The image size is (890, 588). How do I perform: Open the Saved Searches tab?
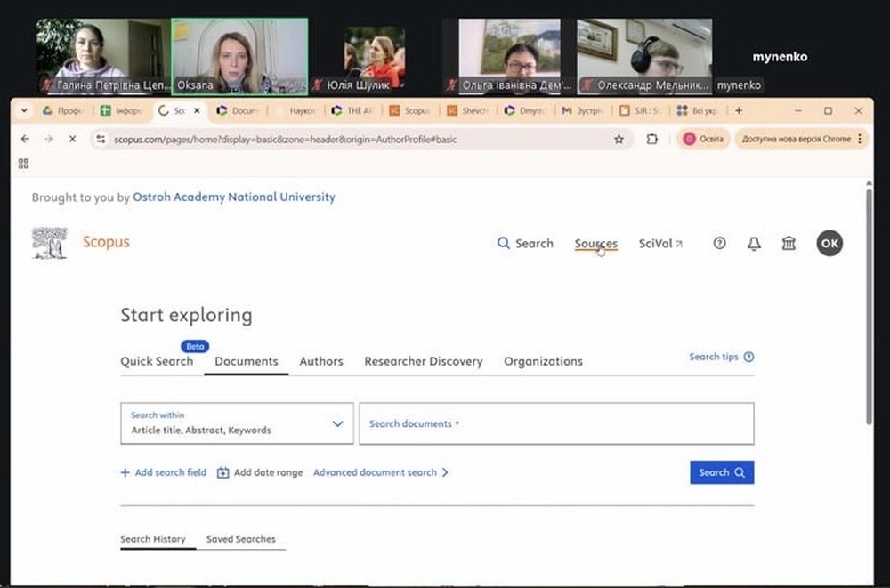[x=240, y=539]
